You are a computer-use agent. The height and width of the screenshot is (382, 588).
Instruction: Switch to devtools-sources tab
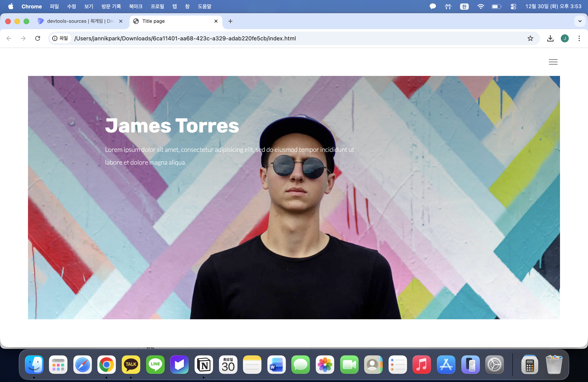tap(79, 21)
